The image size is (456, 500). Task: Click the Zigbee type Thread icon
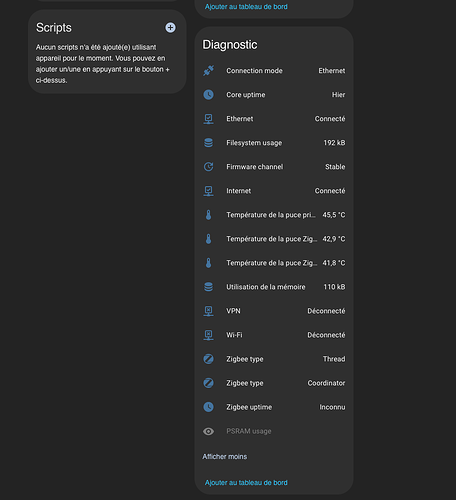pos(208,359)
